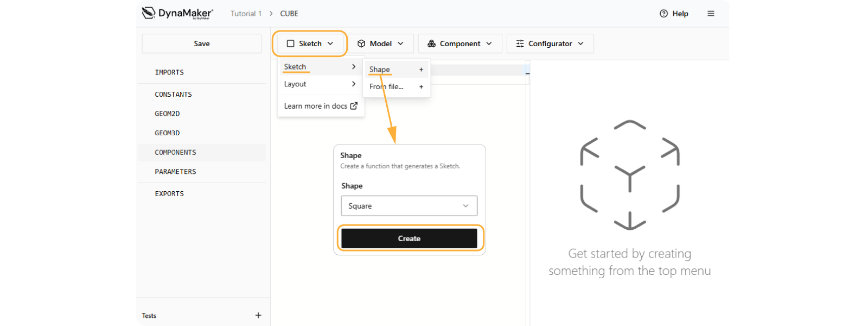Open the Square shape combo box
The image size is (868, 326).
pos(409,206)
